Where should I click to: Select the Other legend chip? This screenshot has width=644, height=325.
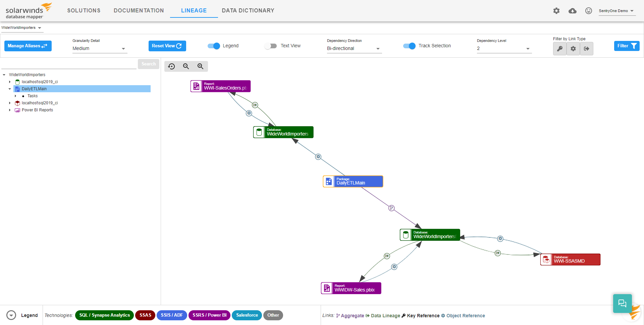click(273, 315)
